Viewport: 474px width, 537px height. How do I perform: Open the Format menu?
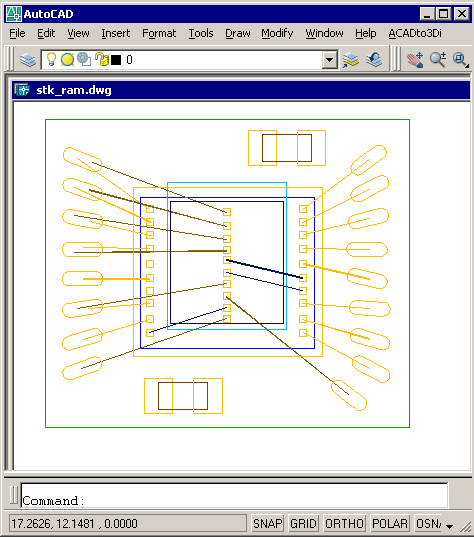coord(159,33)
